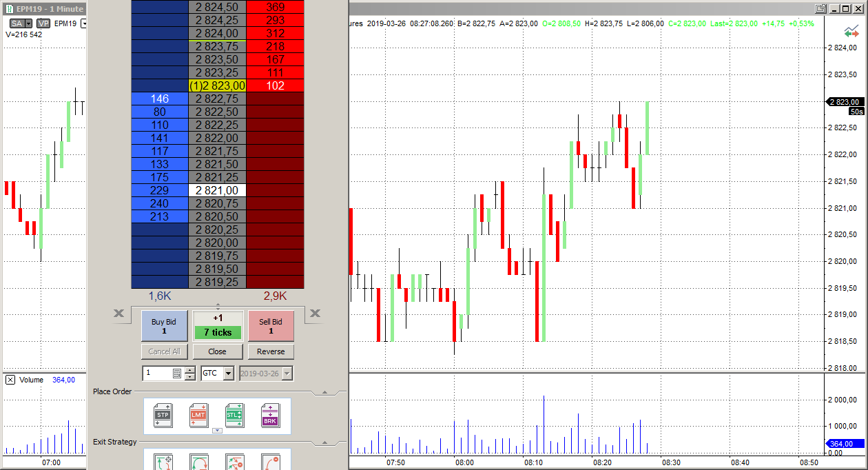Open the EPM19 symbol dropdown arrow
The image size is (868, 470).
point(84,23)
